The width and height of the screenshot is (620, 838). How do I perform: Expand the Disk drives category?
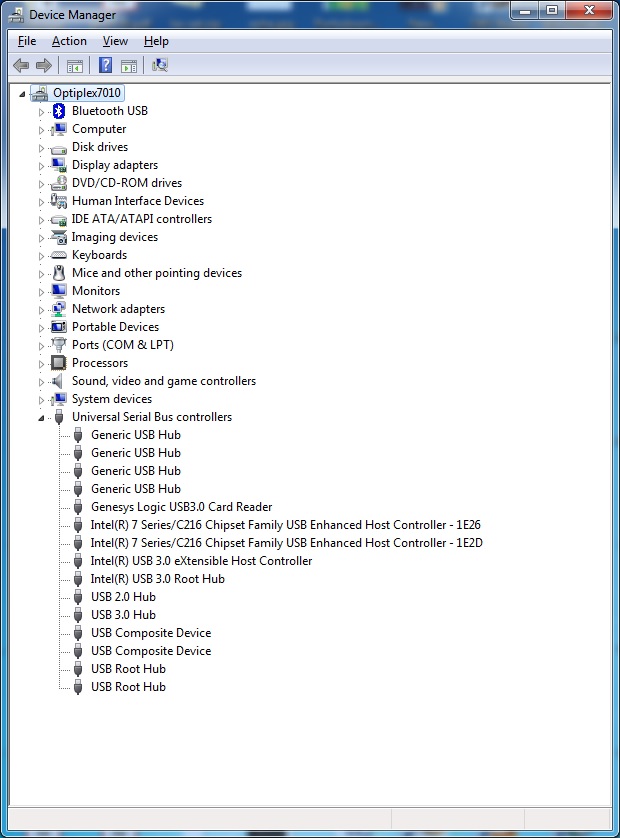(x=41, y=148)
